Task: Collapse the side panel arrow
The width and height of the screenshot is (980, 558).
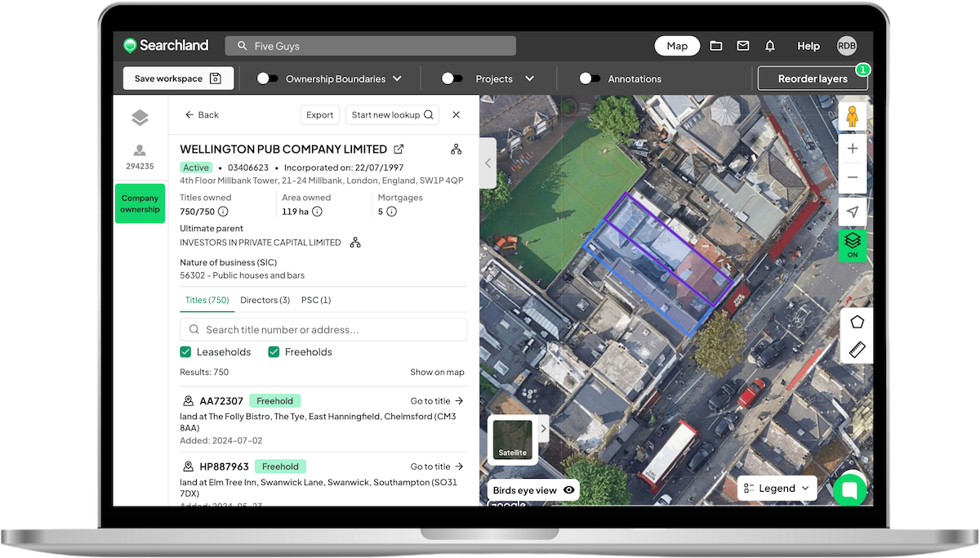Action: [x=488, y=163]
